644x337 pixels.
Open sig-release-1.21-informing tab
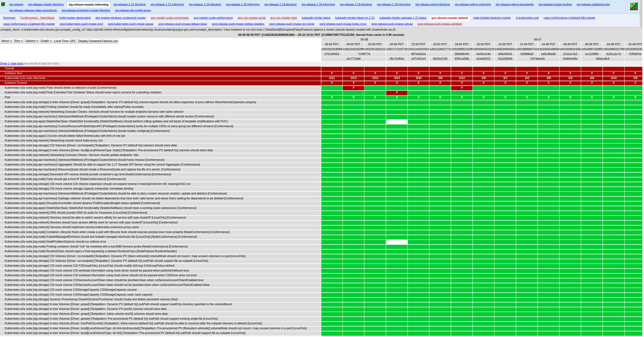coord(167,5)
